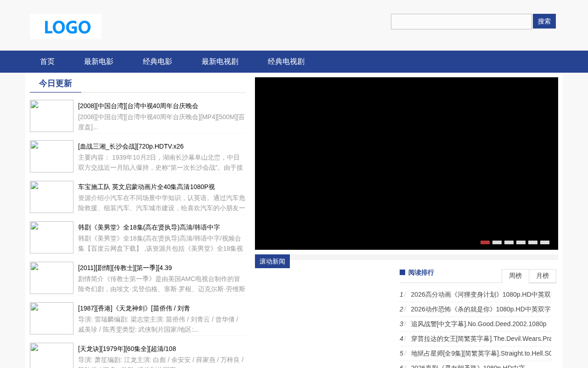The width and height of the screenshot is (588, 368).
Task: Open thumbnail for 韩剧《美男堂》 entry
Action: (x=51, y=237)
